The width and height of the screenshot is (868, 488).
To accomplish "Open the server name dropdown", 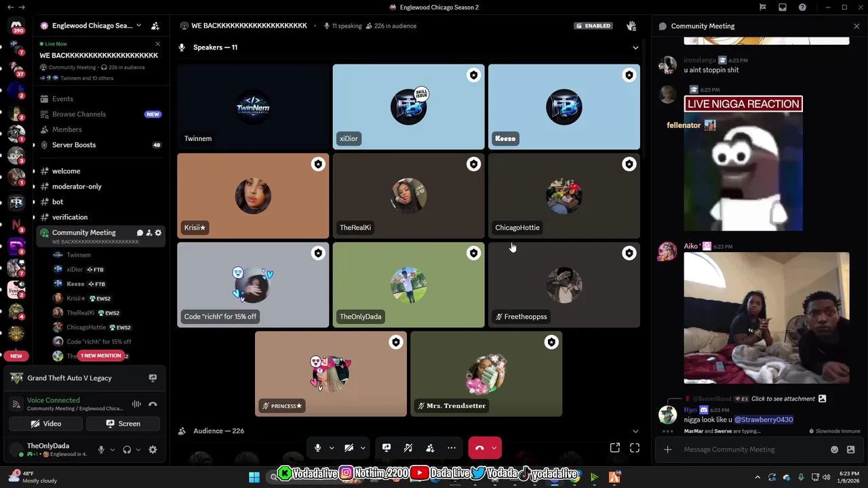I will [x=138, y=26].
